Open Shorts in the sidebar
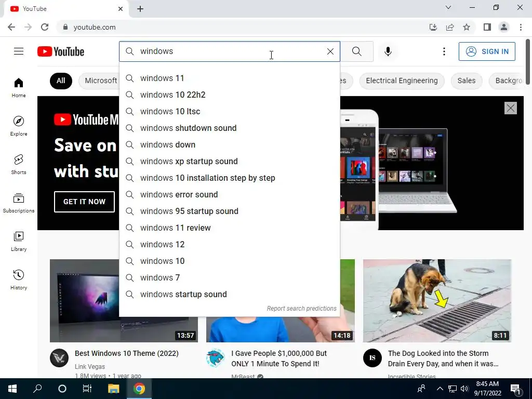Viewport: 532px width, 399px height. (19, 165)
